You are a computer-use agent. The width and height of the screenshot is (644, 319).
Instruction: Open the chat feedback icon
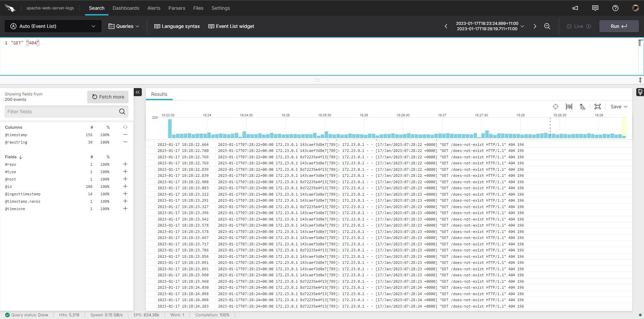pos(595,8)
